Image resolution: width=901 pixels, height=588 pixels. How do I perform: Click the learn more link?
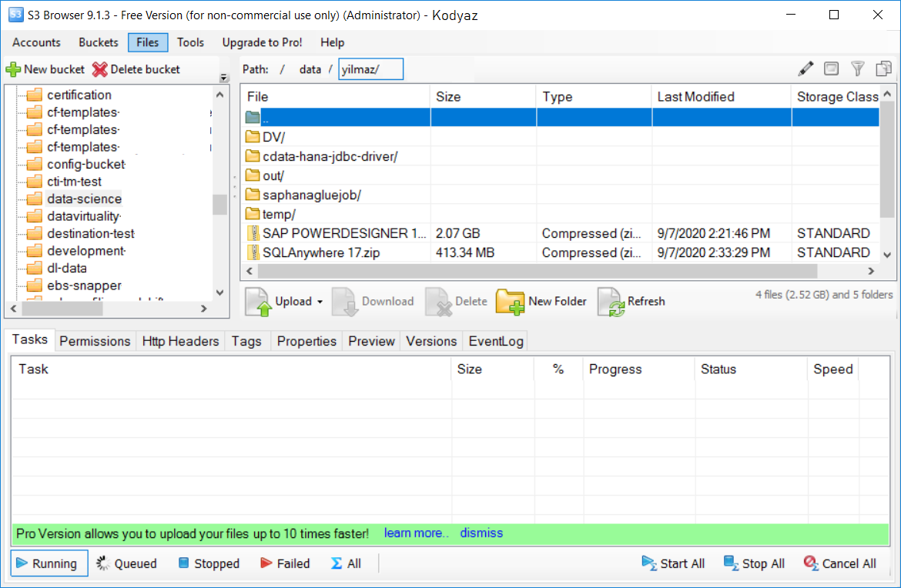pos(416,533)
